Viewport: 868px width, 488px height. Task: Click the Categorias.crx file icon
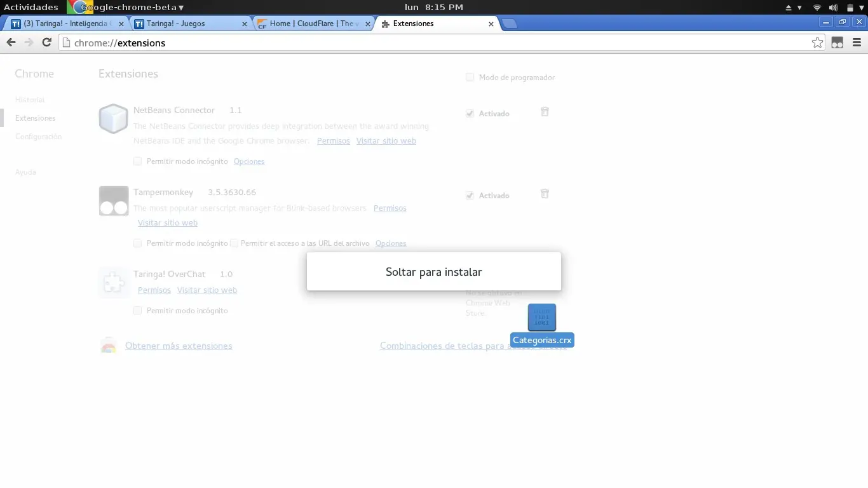pyautogui.click(x=542, y=317)
